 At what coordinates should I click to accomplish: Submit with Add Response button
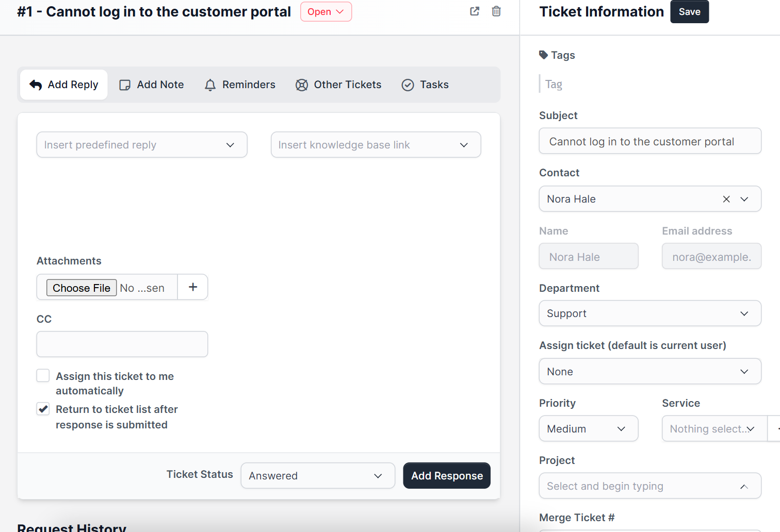(x=447, y=475)
